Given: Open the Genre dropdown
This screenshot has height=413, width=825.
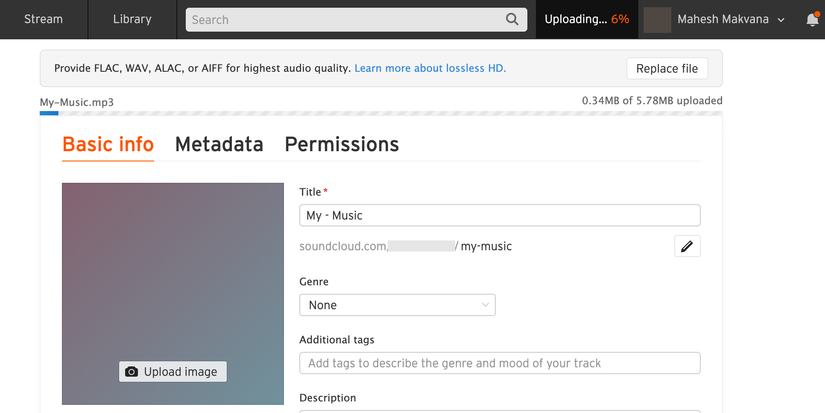Looking at the screenshot, I should tap(397, 305).
